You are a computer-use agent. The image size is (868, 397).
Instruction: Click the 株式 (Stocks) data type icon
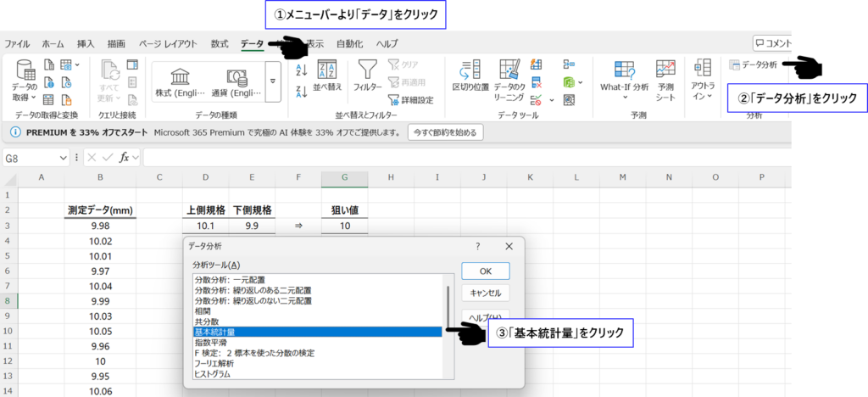180,76
